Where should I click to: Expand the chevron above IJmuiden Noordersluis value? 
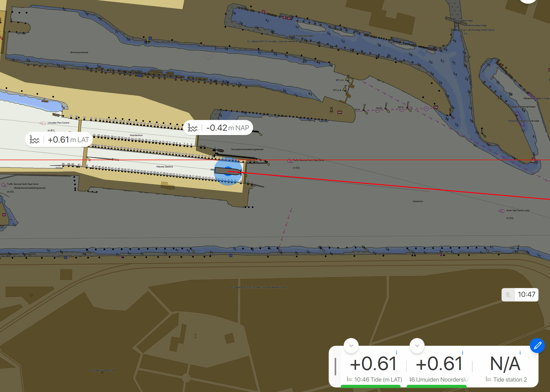417,346
